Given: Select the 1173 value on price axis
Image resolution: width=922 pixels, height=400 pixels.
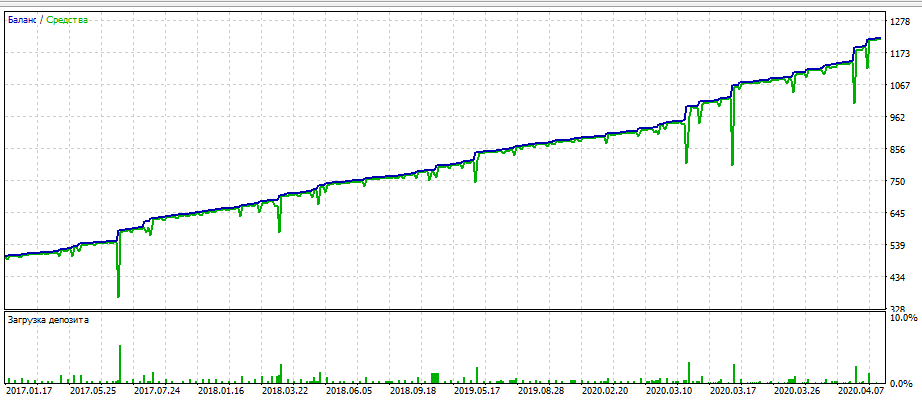Looking at the screenshot, I should click(x=900, y=54).
